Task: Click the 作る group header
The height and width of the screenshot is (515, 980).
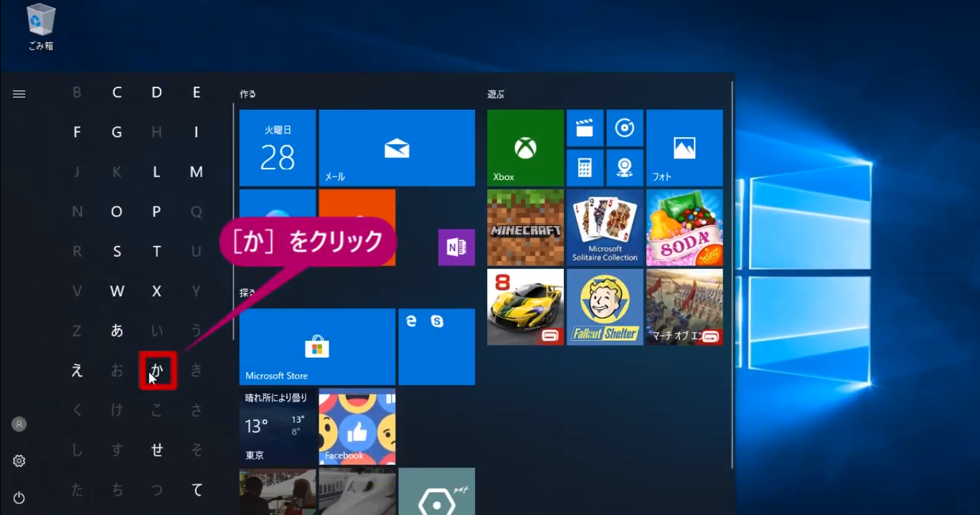Action: click(x=248, y=94)
